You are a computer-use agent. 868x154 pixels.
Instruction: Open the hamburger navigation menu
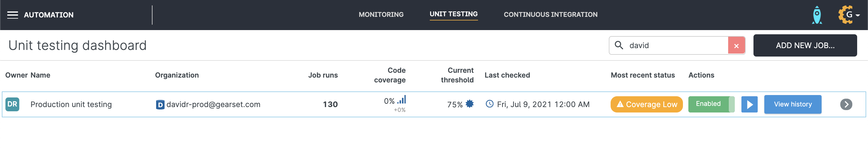click(12, 15)
